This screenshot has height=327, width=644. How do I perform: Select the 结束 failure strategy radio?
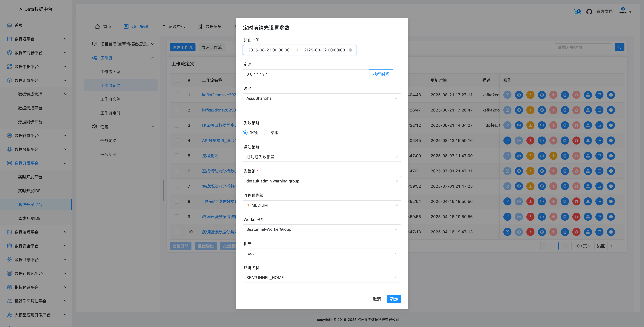(266, 133)
